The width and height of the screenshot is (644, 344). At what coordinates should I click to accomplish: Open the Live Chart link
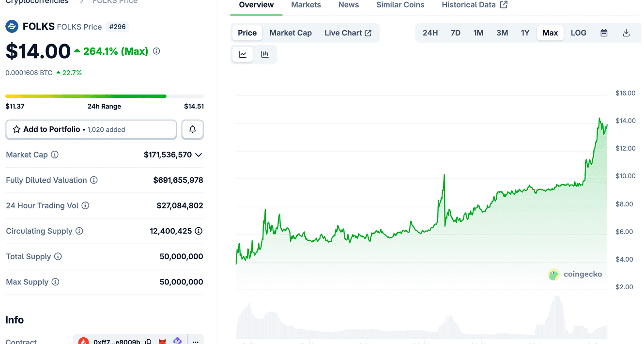click(348, 33)
